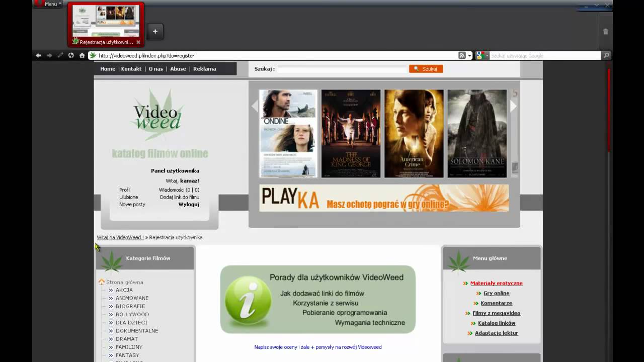Click the browser home icon
The height and width of the screenshot is (362, 644).
(82, 56)
